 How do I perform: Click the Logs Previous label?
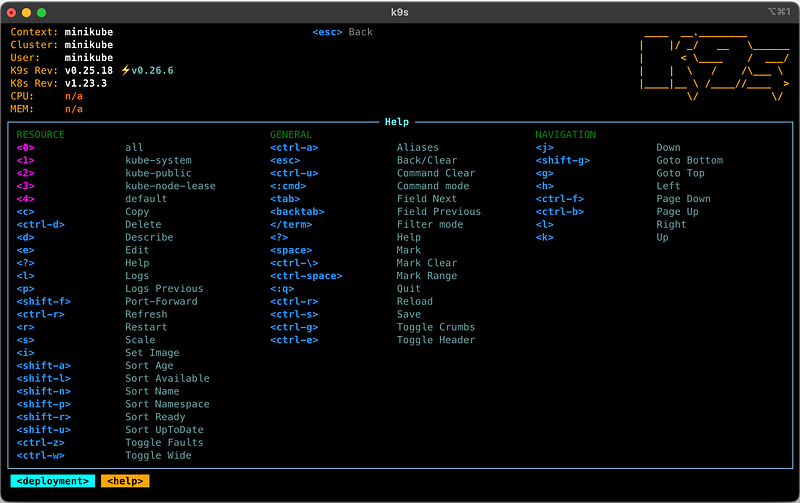(x=164, y=289)
